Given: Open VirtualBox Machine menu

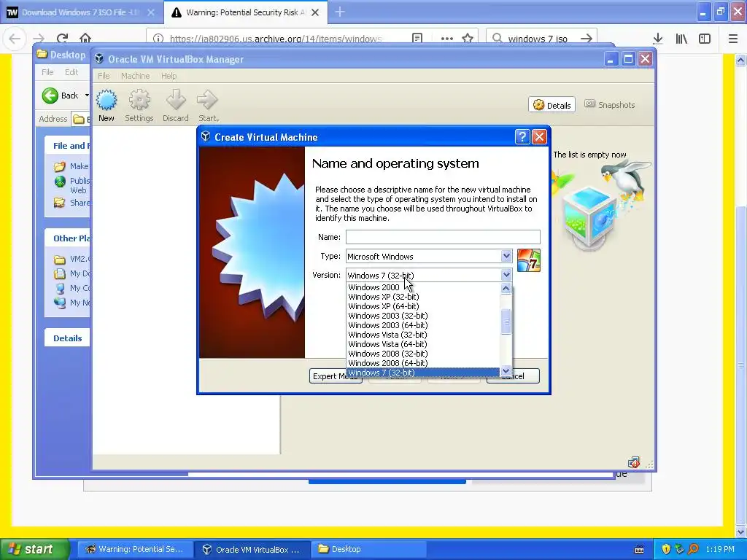Looking at the screenshot, I should pyautogui.click(x=135, y=76).
